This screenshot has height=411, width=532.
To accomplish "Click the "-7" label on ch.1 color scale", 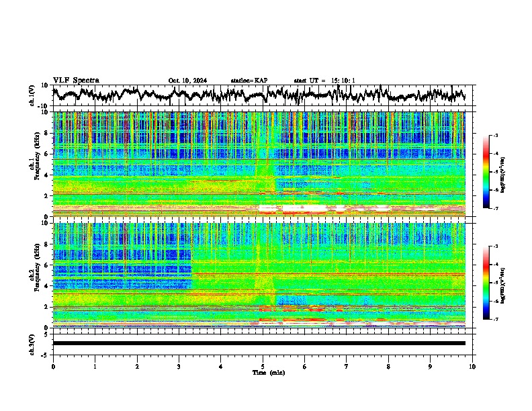I will 495,208.
